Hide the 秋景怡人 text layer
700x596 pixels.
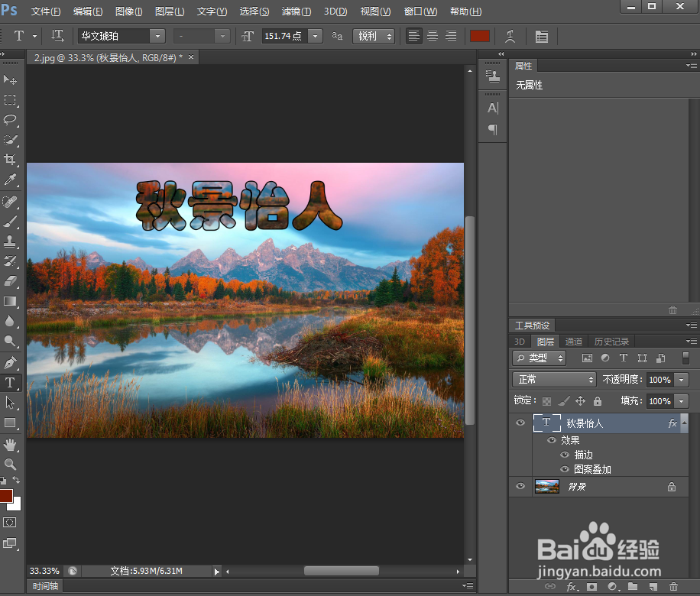520,423
